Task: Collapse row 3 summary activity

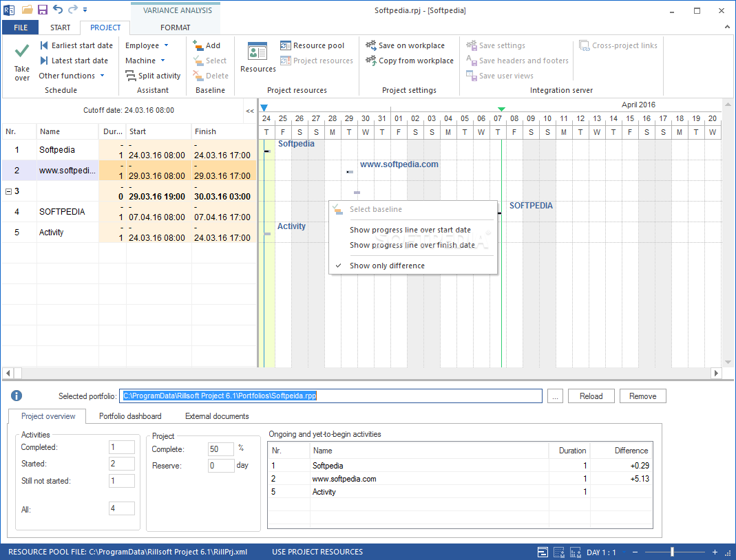Action: click(8, 191)
